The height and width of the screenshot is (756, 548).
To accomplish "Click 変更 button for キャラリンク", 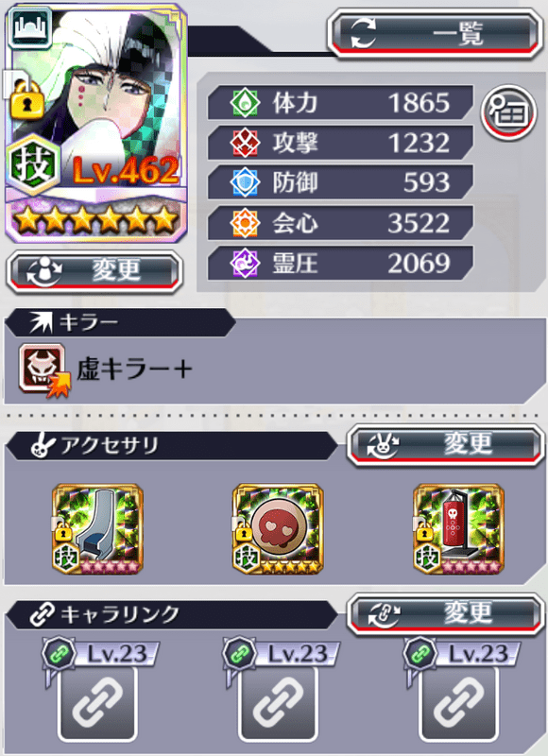I will click(445, 615).
